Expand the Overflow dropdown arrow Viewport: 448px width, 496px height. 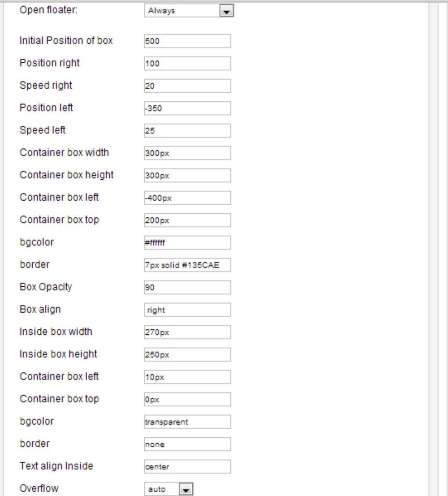[186, 489]
